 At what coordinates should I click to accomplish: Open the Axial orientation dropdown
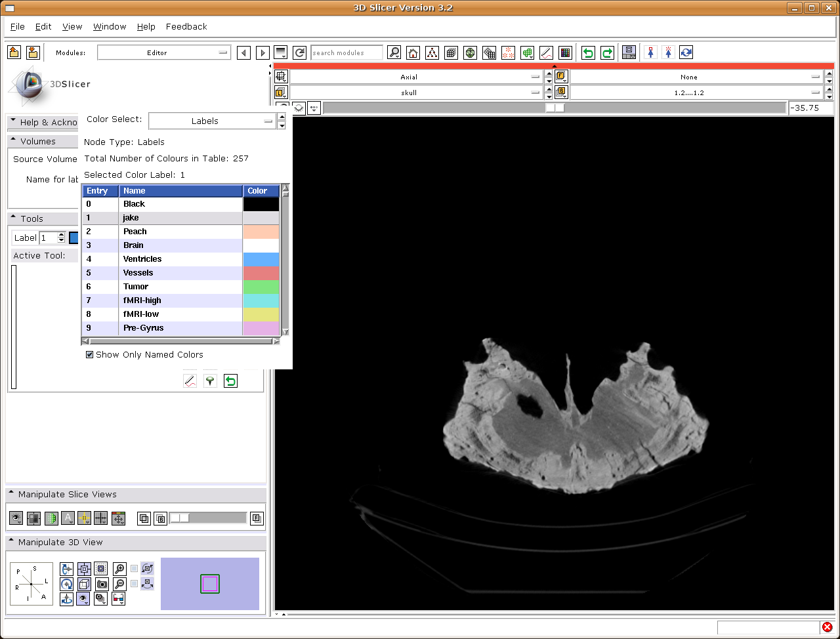pyautogui.click(x=416, y=77)
